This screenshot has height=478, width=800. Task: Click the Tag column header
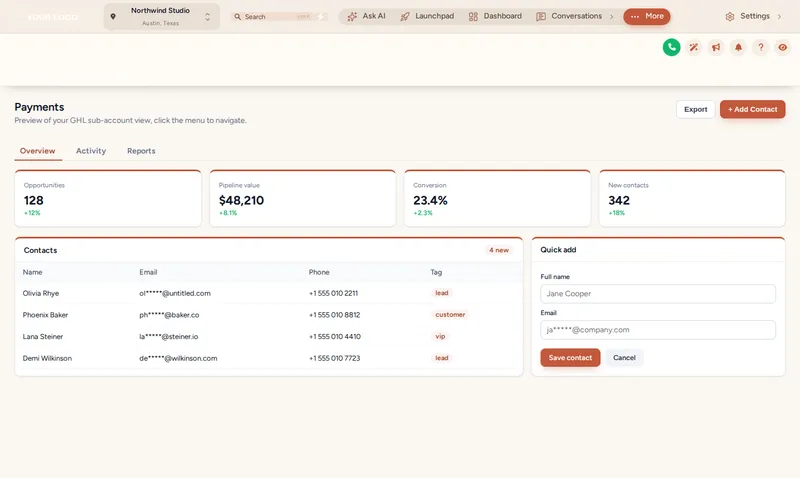click(x=436, y=272)
